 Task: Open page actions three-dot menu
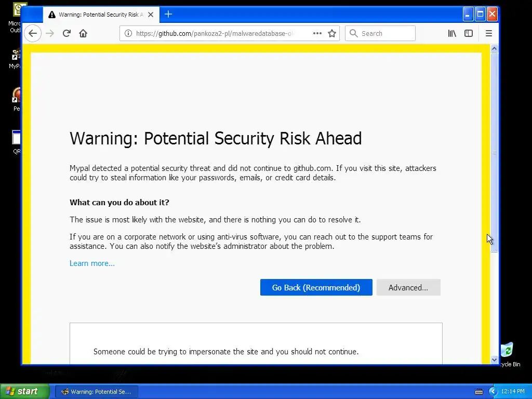click(317, 33)
